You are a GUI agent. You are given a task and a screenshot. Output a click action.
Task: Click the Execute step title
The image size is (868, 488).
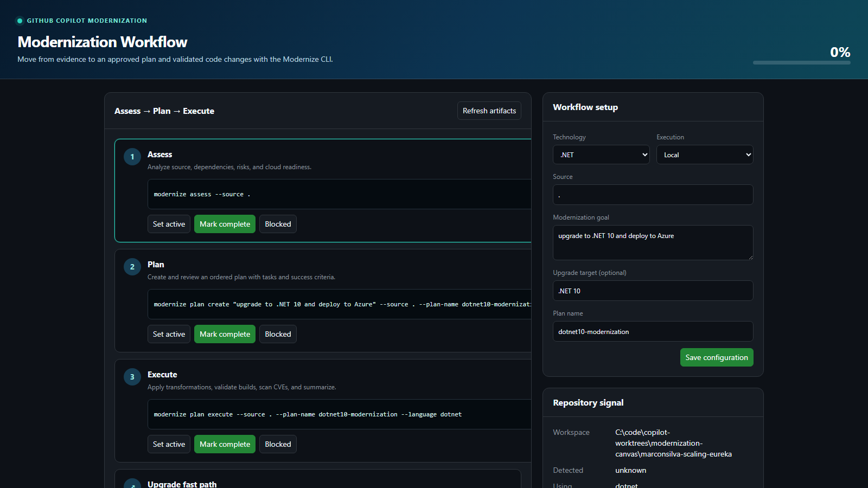162,375
